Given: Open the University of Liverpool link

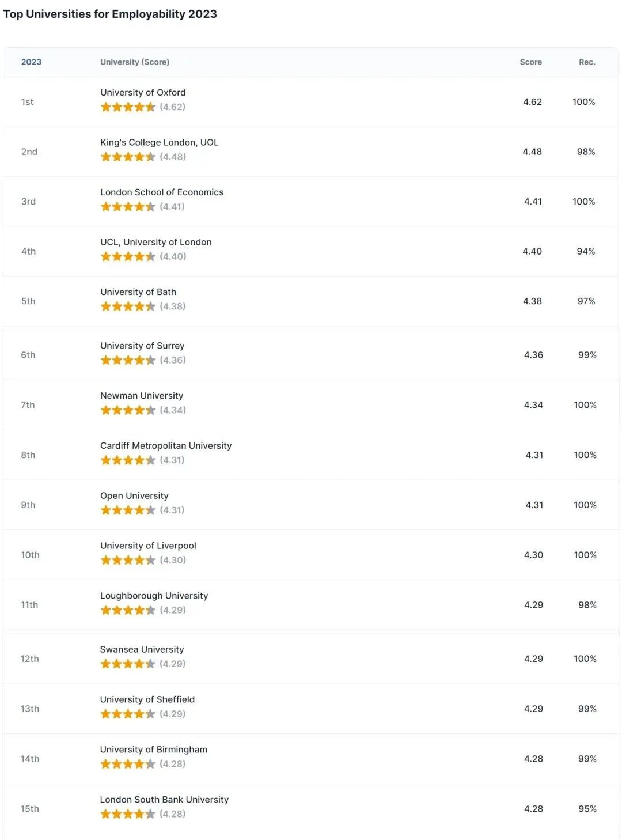Looking at the screenshot, I should coord(148,546).
